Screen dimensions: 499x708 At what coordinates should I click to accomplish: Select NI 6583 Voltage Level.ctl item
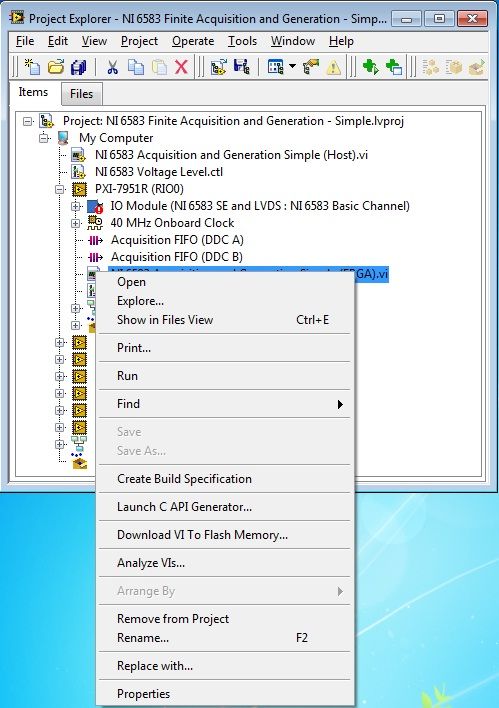tap(159, 172)
